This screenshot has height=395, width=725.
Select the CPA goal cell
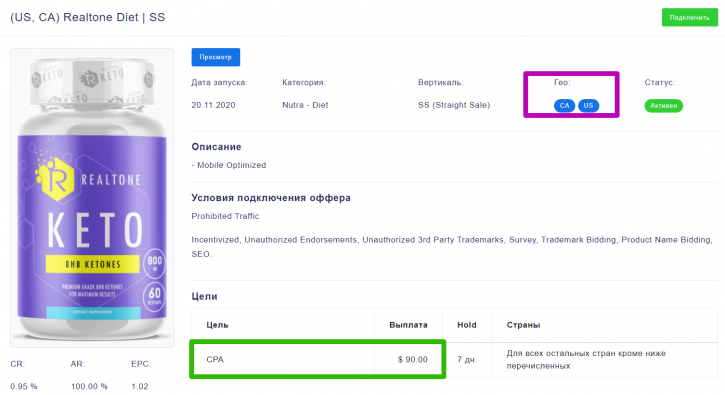point(283,359)
